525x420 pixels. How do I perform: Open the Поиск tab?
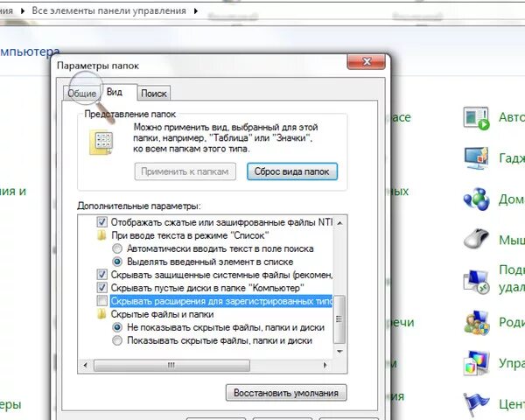click(x=154, y=94)
